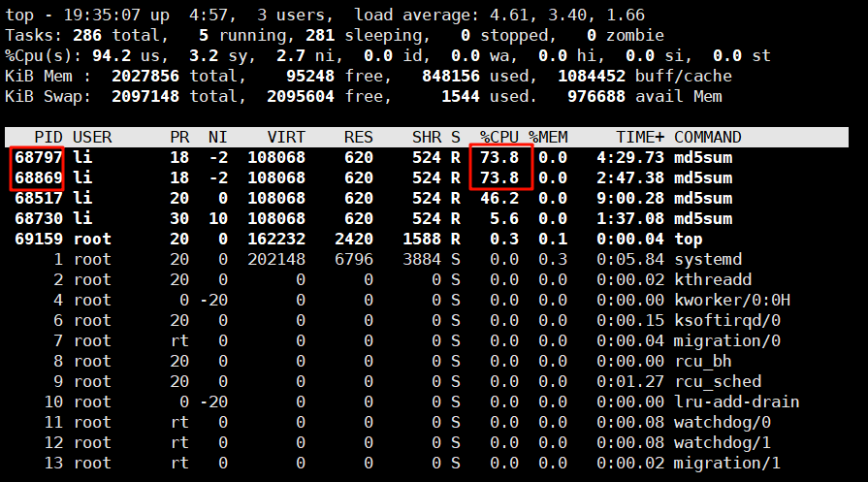
Task: Click the 202148 VIRT value for systemd
Action: [276, 260]
